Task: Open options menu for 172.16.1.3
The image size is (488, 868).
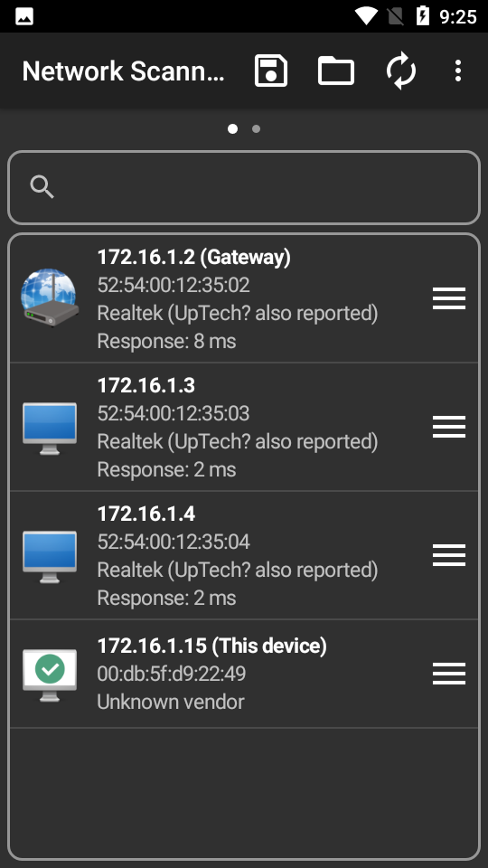Action: click(449, 427)
